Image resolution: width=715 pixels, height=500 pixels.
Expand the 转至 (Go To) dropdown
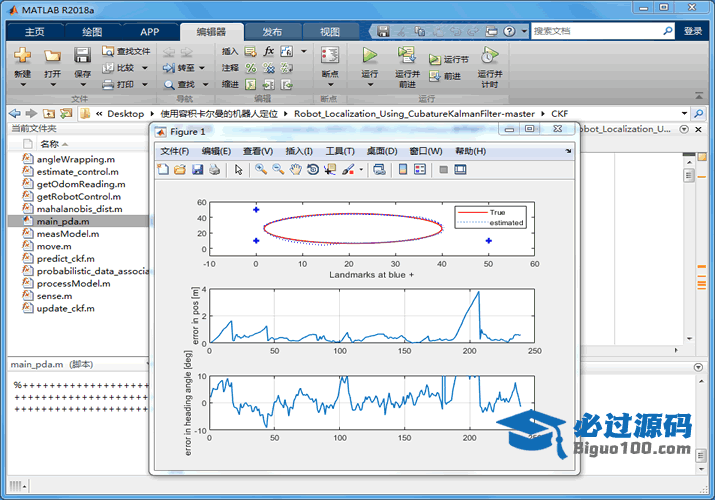tap(202, 68)
